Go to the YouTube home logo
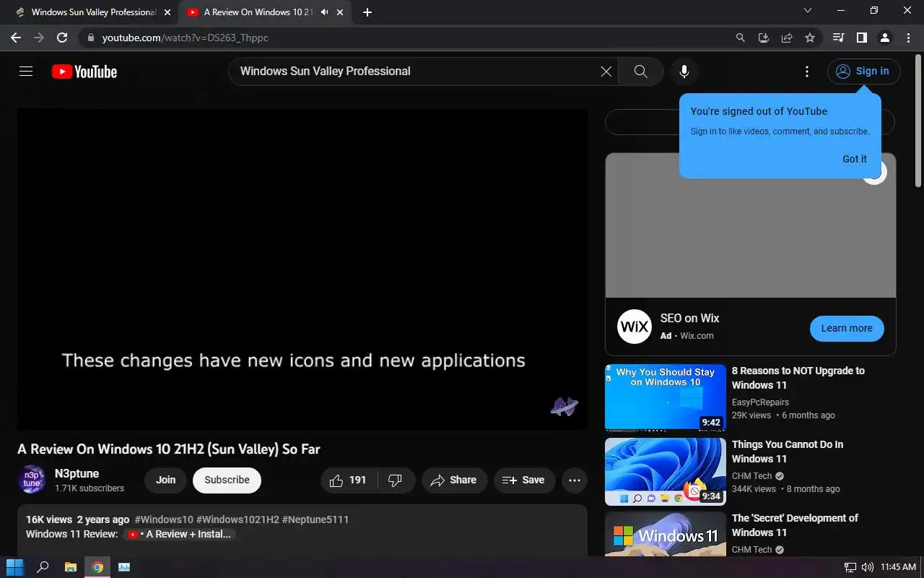The width and height of the screenshot is (924, 578). [x=84, y=72]
